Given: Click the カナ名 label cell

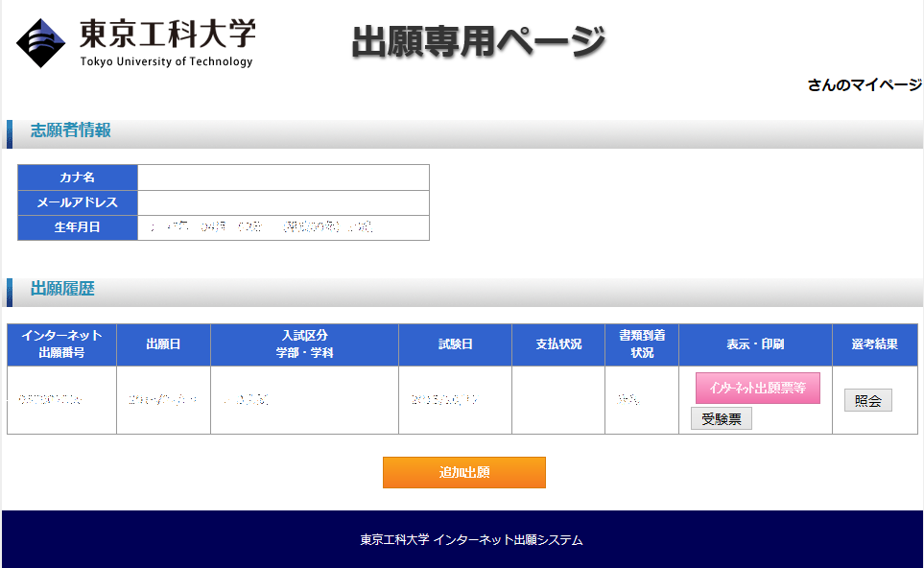Looking at the screenshot, I should point(77,177).
